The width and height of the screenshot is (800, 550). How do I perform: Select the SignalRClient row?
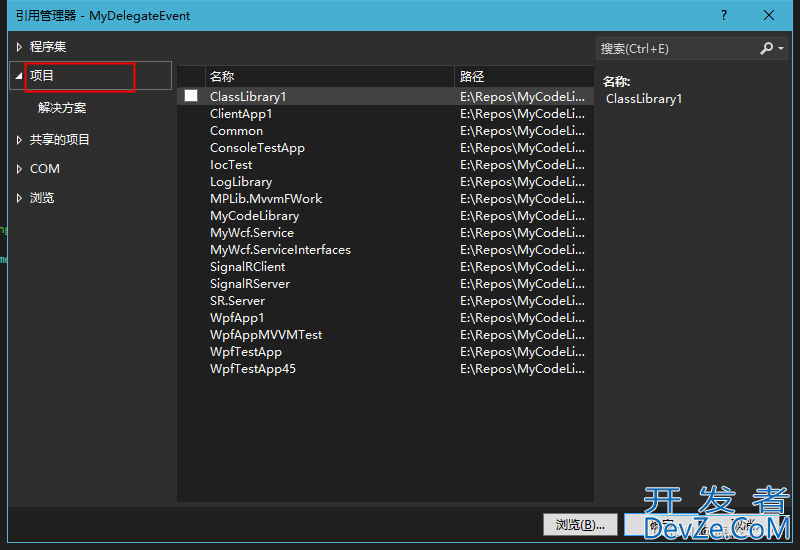[386, 266]
